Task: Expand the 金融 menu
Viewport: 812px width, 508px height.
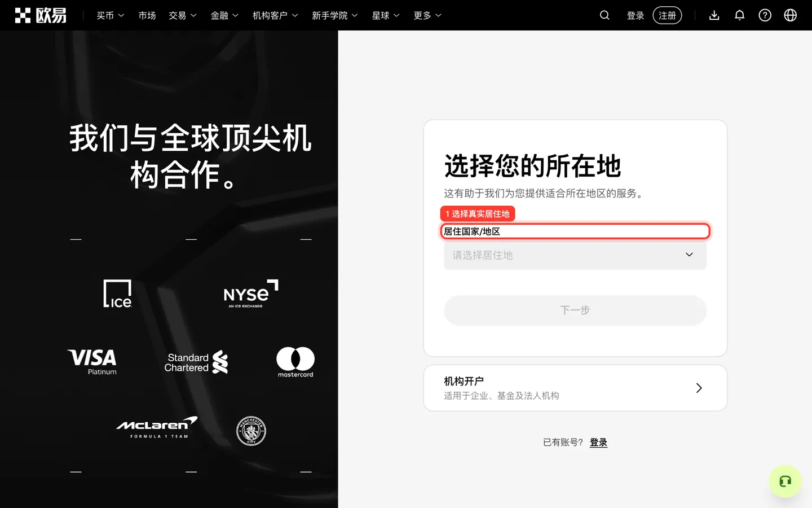Action: 224,15
